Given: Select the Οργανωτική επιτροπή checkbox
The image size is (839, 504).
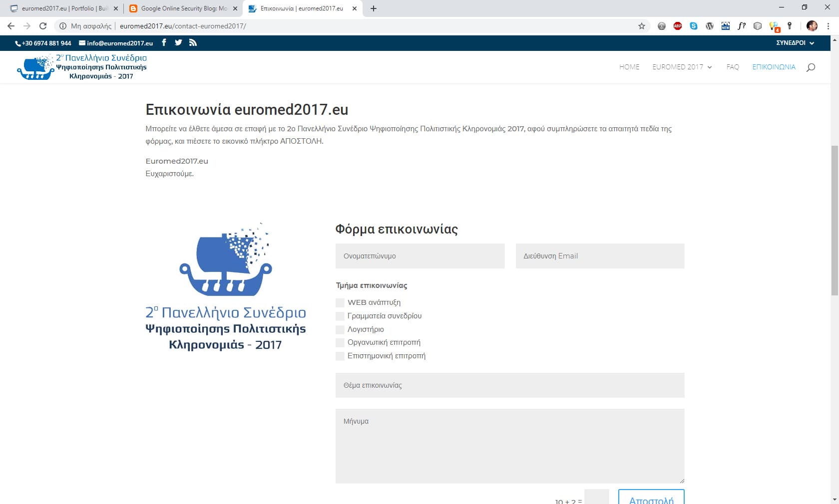Looking at the screenshot, I should pyautogui.click(x=340, y=342).
